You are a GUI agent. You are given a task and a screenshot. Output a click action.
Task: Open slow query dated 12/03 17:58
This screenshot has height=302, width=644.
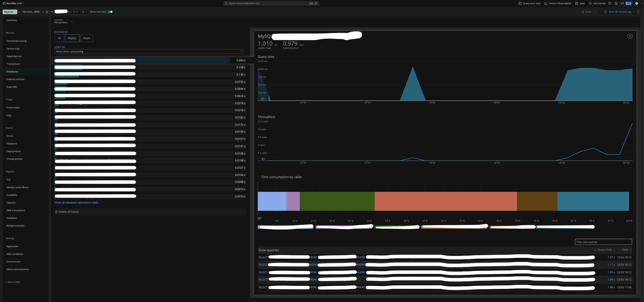445,287
